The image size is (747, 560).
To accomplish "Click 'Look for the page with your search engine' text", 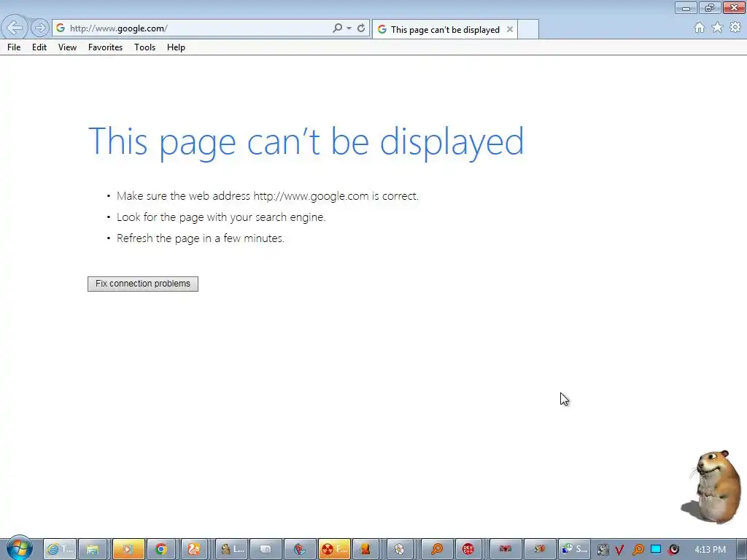I will point(221,217).
